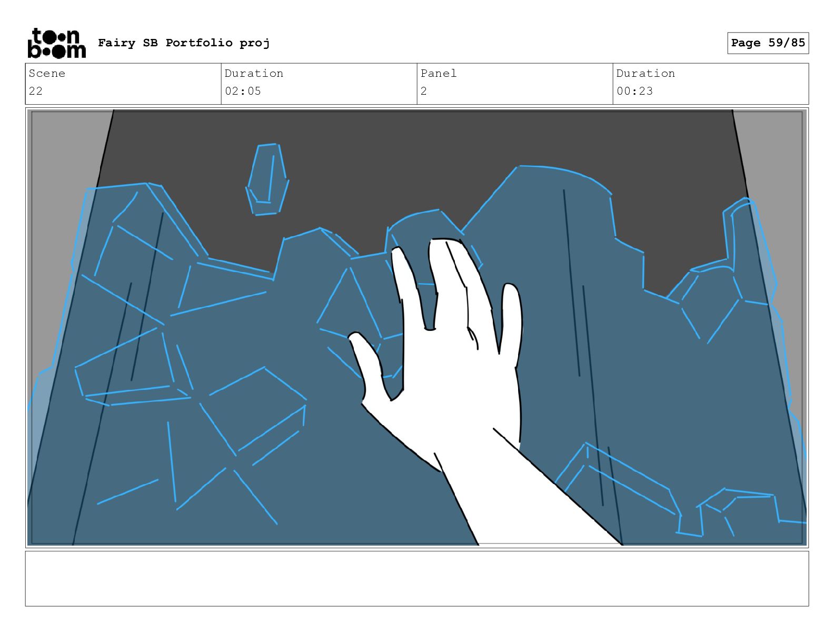Click the Panel label in header table
834x644 pixels.
[x=439, y=73]
